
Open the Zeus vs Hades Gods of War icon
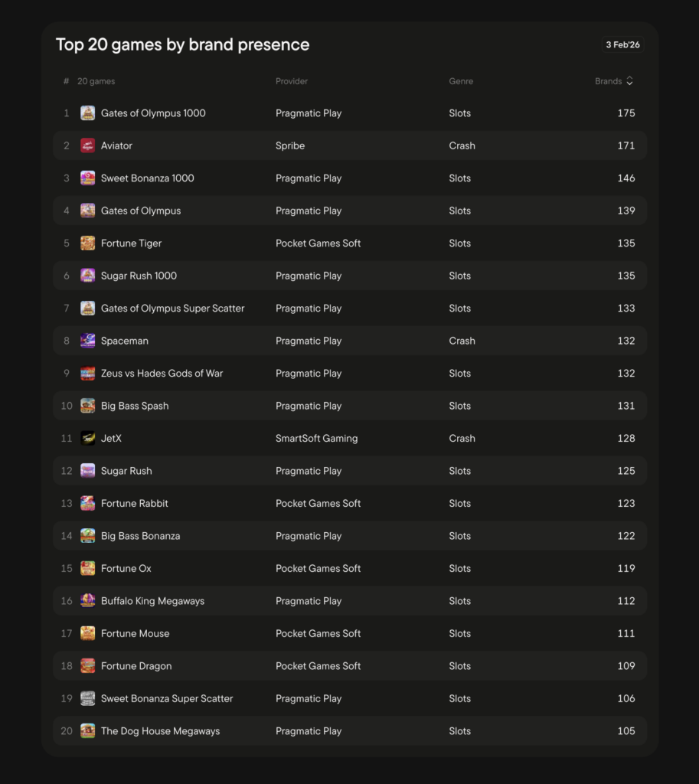[87, 373]
